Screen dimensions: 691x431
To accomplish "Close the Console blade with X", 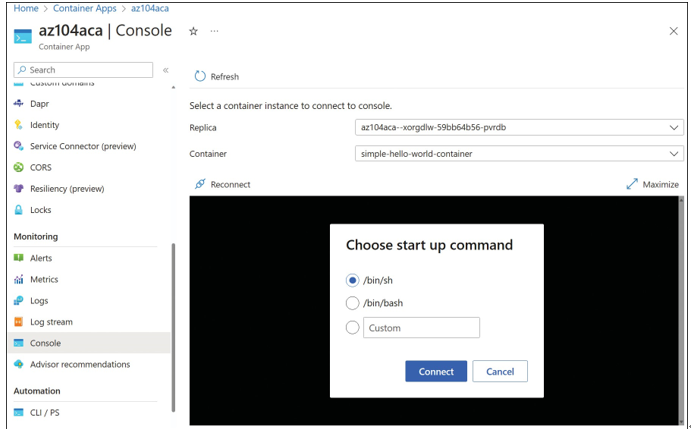I will point(673,31).
